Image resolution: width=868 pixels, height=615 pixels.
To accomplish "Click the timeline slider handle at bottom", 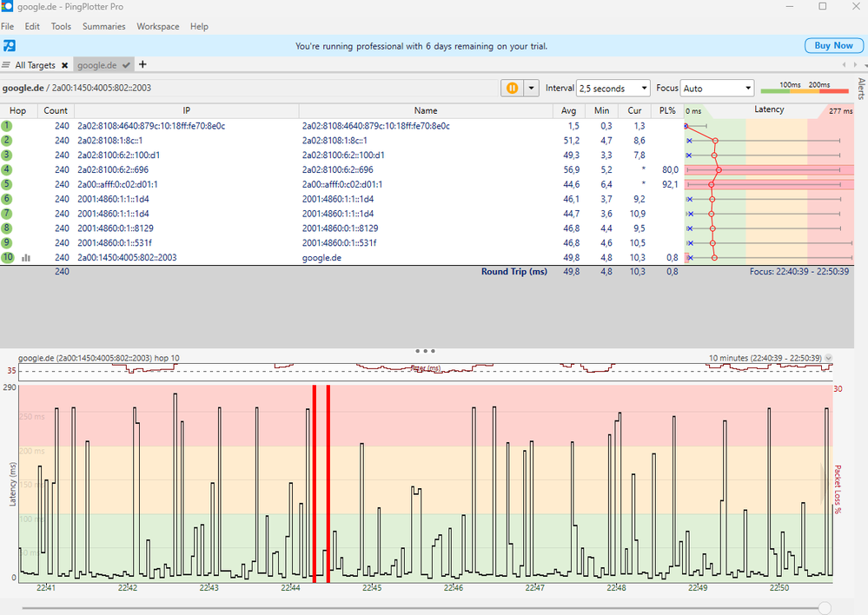I will point(825,608).
